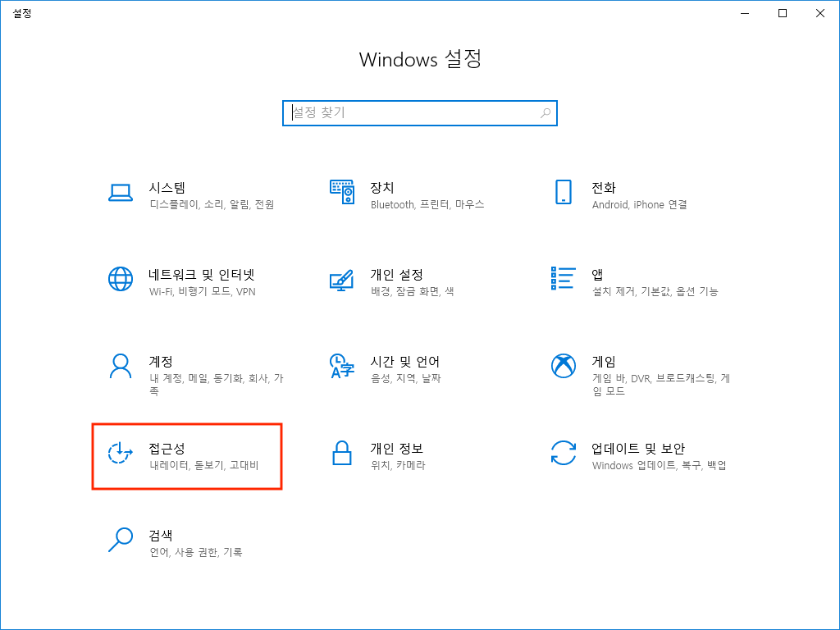Go to 장치 settings title
Screen dimensions: 840x630
click(382, 188)
